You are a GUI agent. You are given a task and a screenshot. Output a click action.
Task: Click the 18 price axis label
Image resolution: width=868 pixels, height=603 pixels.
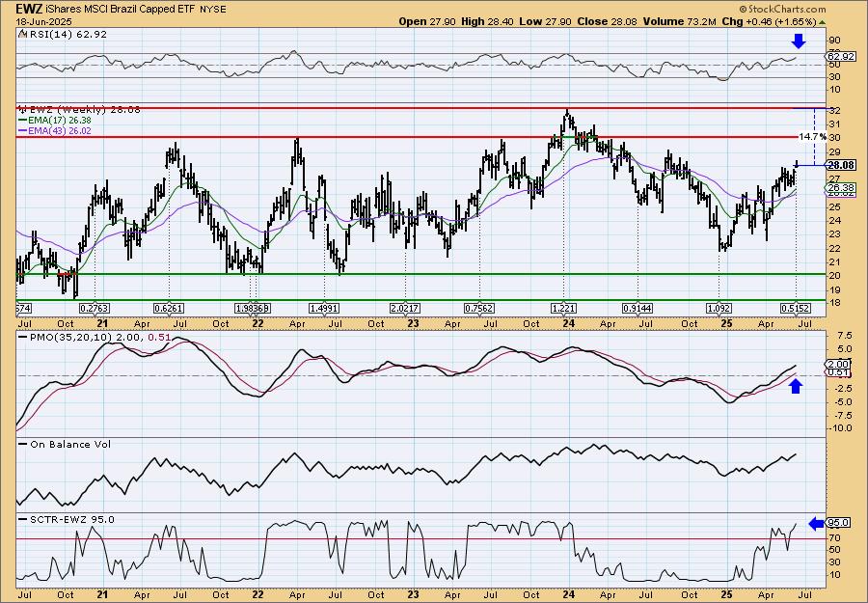point(833,303)
